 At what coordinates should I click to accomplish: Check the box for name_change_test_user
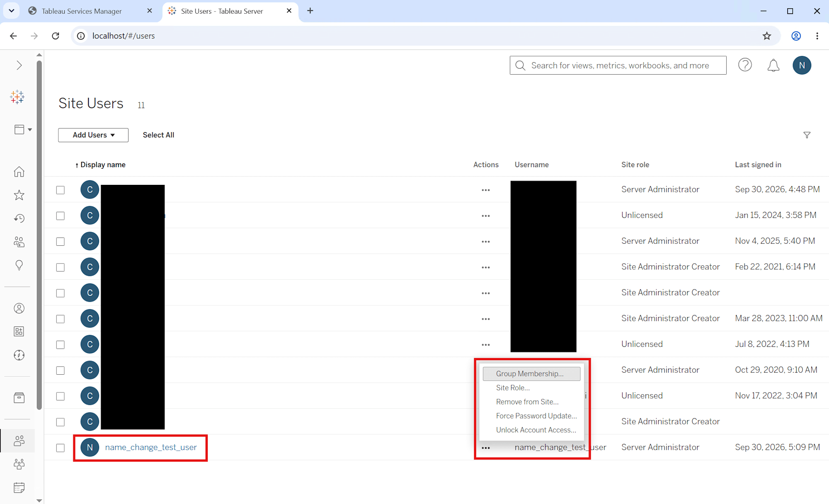click(x=61, y=448)
